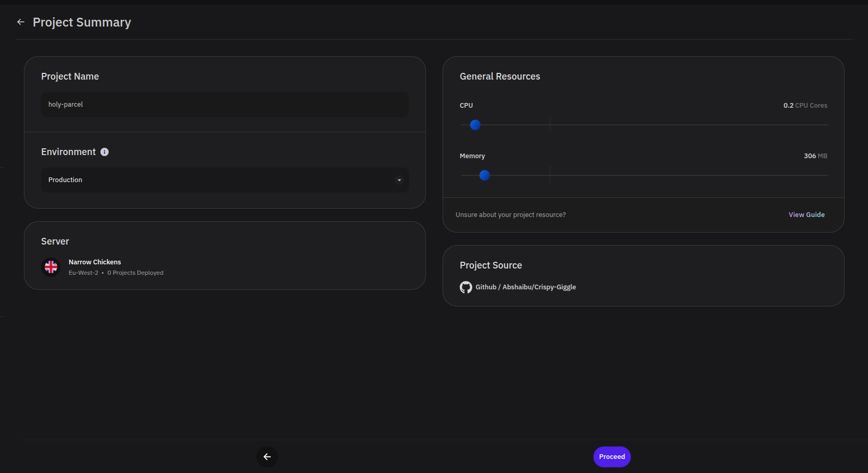Click the 306 MB memory value
This screenshot has width=868, height=473.
pyautogui.click(x=815, y=156)
